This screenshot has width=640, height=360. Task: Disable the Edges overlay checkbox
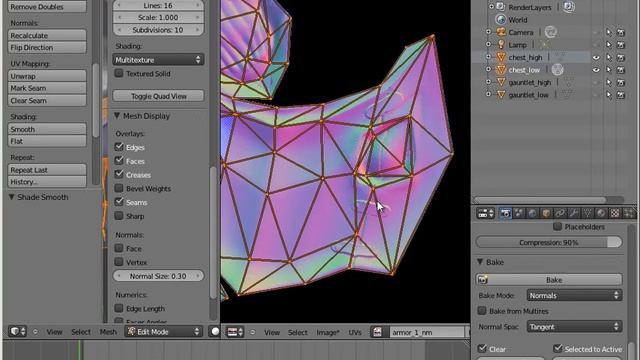pyautogui.click(x=119, y=147)
